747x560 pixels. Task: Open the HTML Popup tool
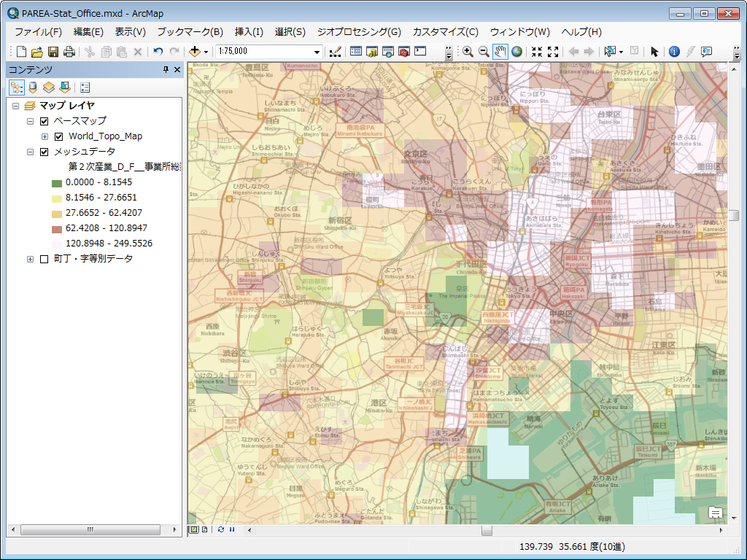706,52
